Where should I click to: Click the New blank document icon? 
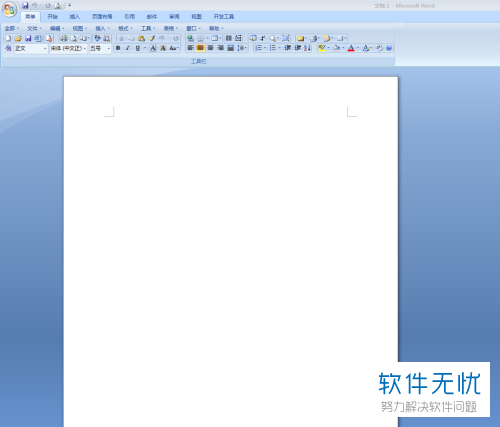(x=8, y=38)
